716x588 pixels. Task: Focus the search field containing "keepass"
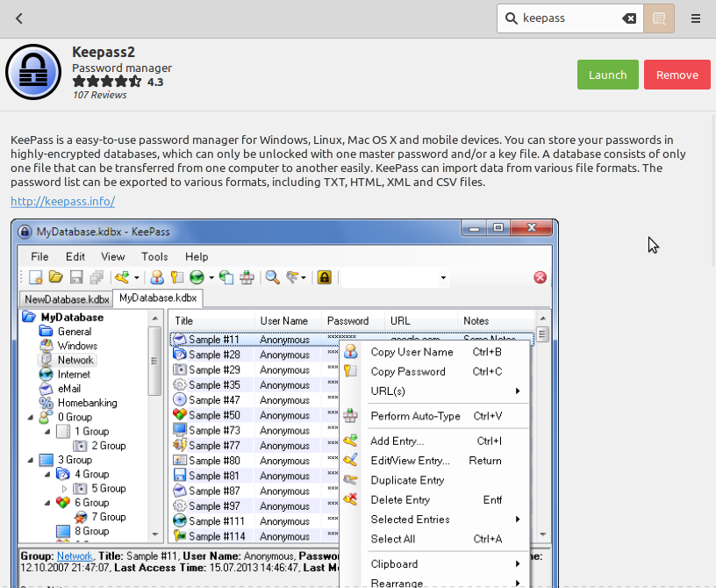569,18
